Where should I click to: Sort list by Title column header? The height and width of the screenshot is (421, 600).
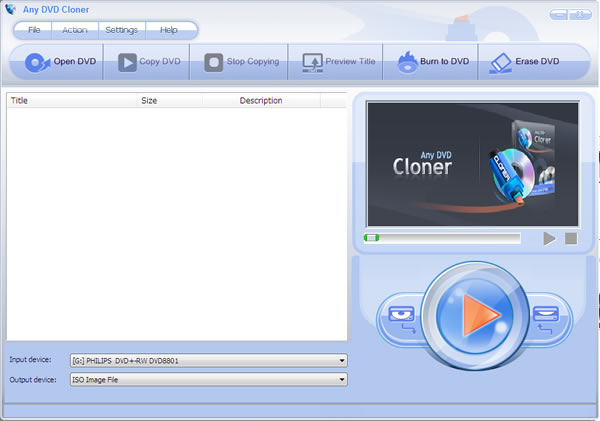click(x=72, y=100)
